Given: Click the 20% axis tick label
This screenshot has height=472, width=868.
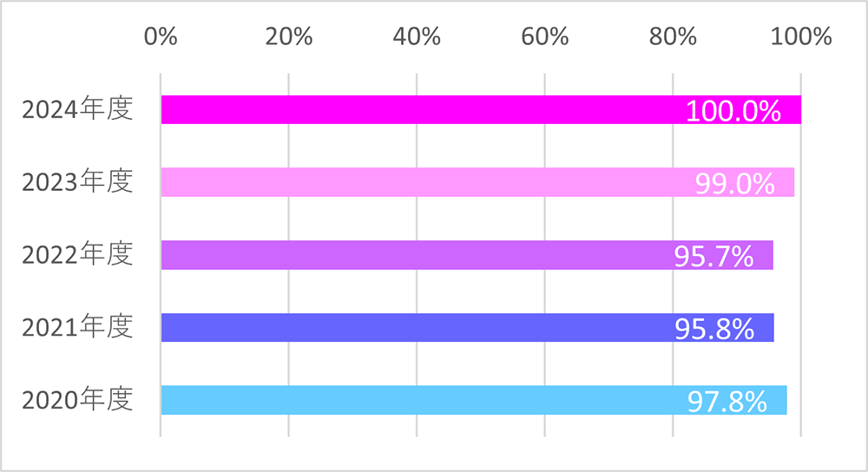Looking at the screenshot, I should (x=288, y=37).
